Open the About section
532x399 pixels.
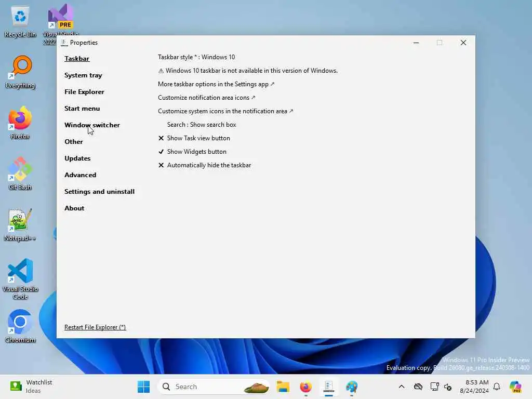[x=74, y=208]
